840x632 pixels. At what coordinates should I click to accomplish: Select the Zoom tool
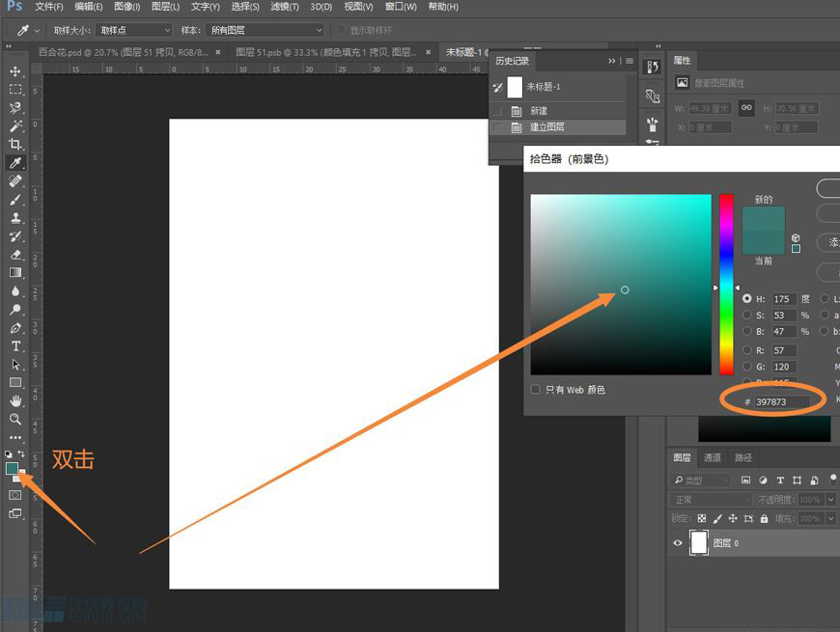(x=14, y=420)
